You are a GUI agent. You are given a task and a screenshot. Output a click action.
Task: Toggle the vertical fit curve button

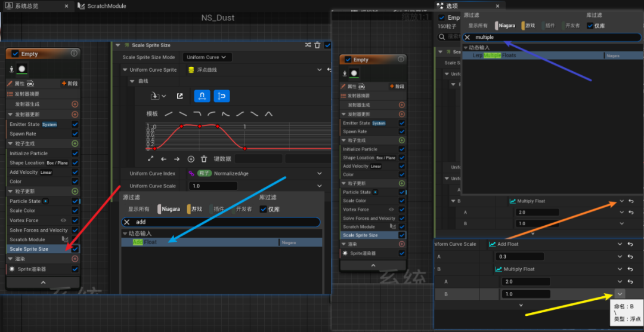click(222, 96)
